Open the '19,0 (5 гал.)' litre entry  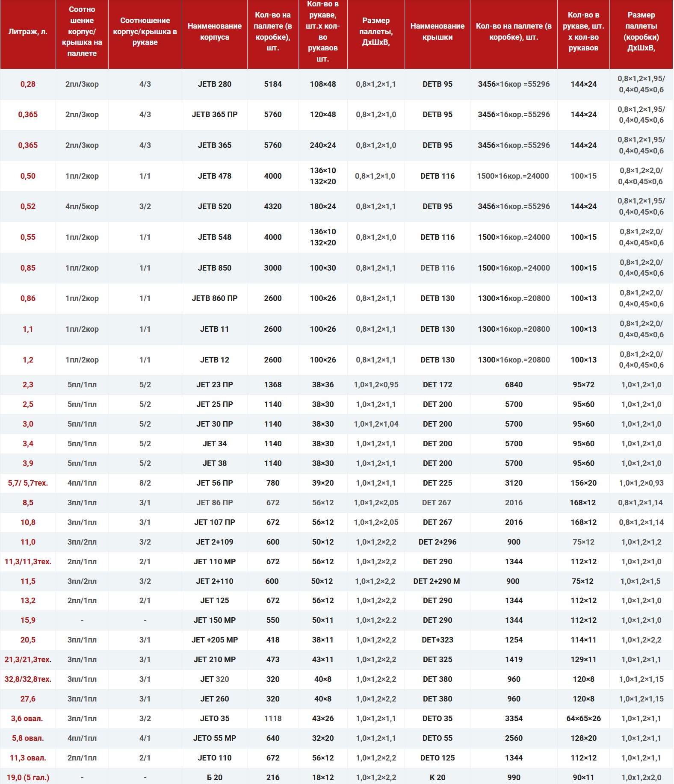pos(28,778)
